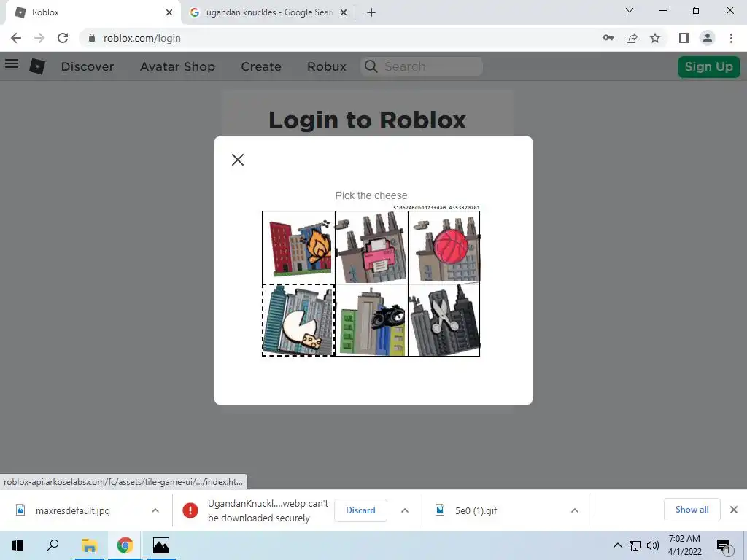
Task: Share this page icon
Action: coord(632,38)
